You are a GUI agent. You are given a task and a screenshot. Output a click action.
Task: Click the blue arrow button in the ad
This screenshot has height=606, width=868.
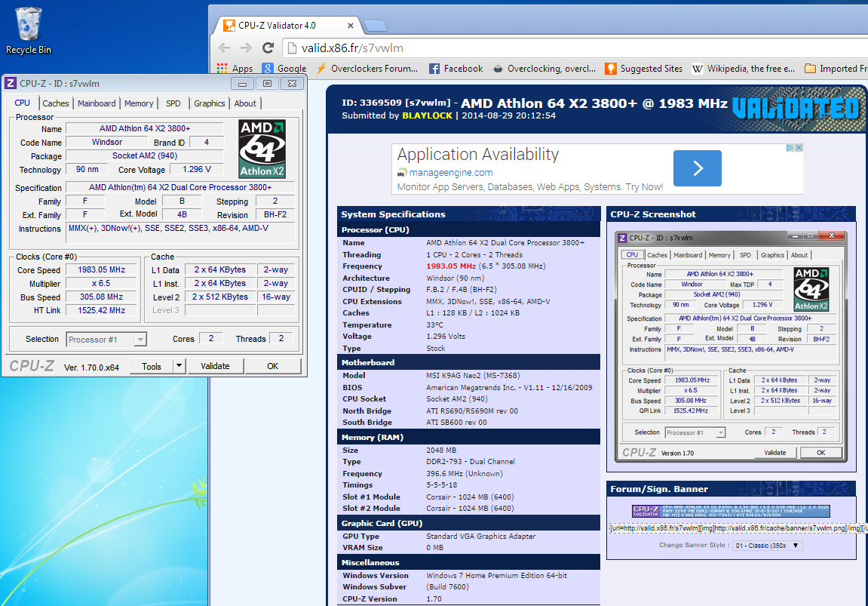tap(698, 168)
